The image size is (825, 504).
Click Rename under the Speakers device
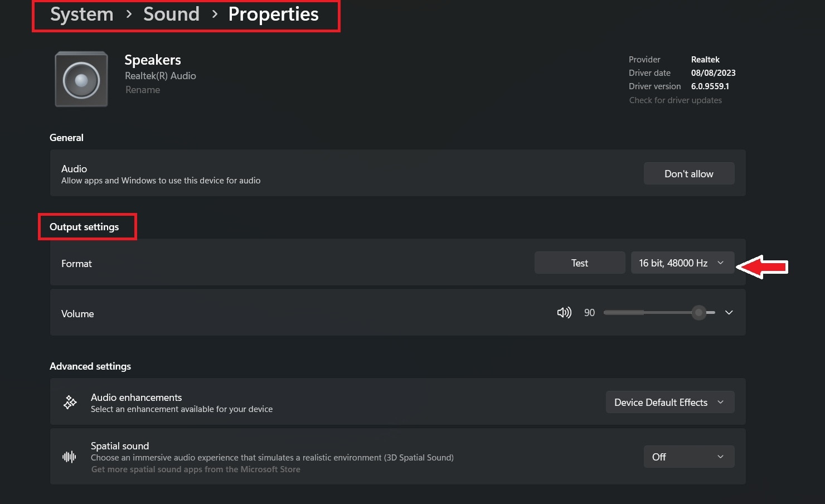[x=143, y=89]
